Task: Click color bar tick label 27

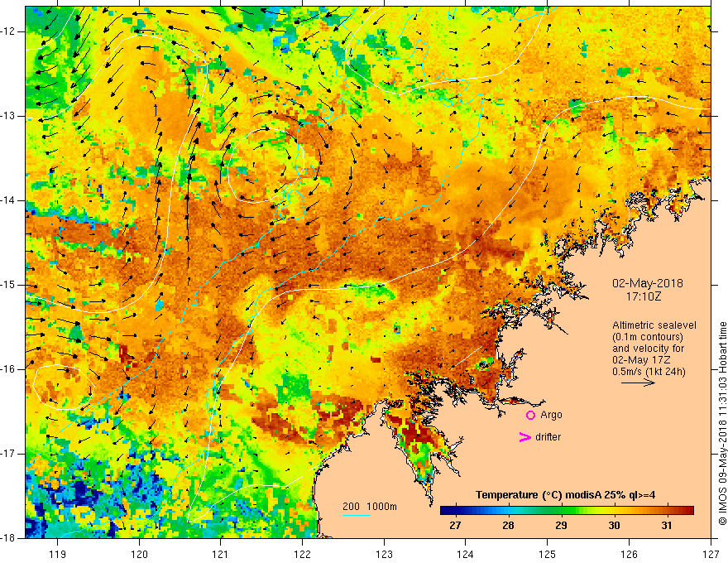Action: click(455, 526)
